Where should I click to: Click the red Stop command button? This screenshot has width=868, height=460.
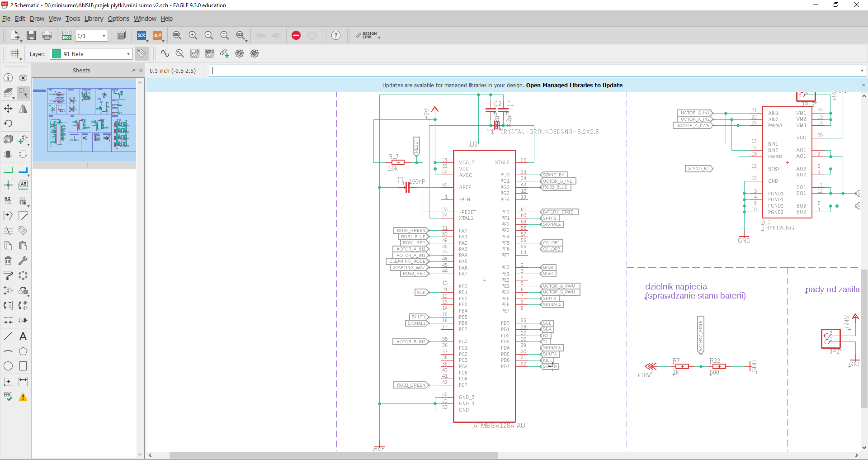click(296, 36)
